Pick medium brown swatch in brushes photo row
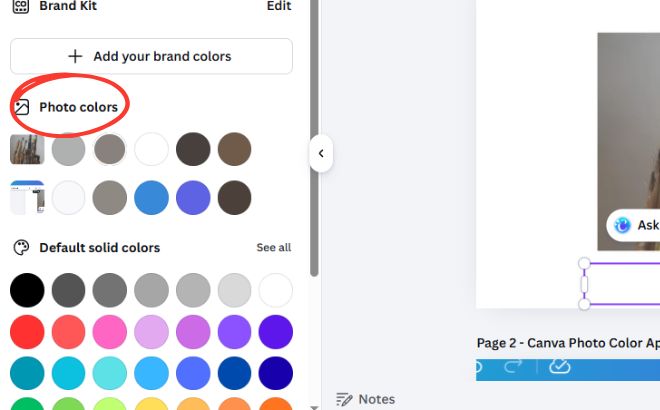The height and width of the screenshot is (410, 660). [234, 149]
